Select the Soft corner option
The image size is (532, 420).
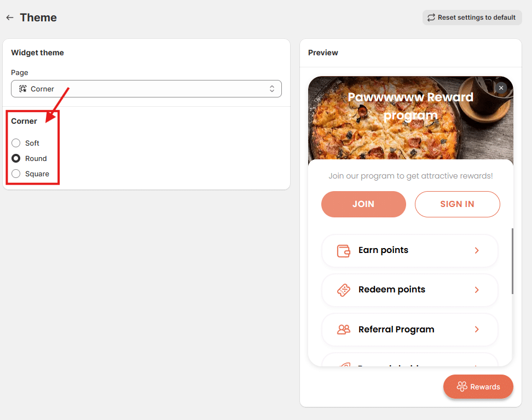16,143
